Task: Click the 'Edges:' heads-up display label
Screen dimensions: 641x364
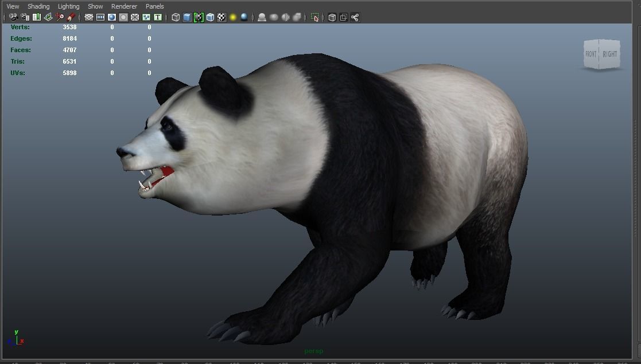Action: (21, 38)
